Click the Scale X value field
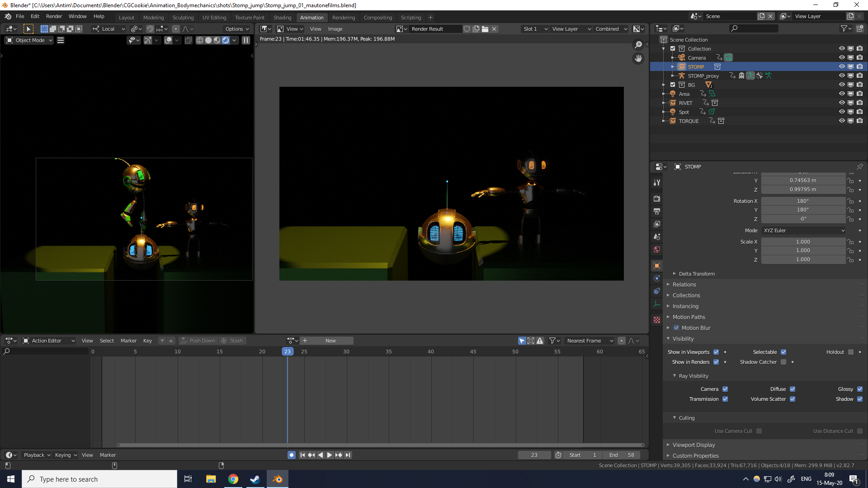 (x=803, y=242)
